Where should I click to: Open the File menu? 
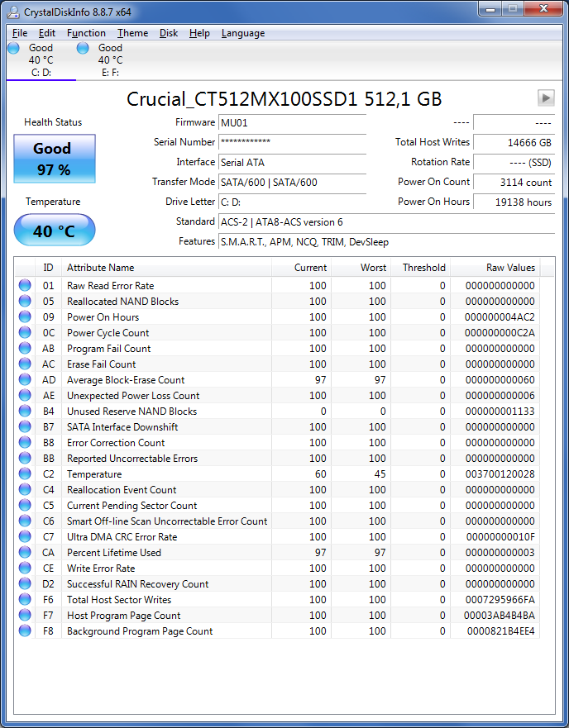tap(20, 33)
